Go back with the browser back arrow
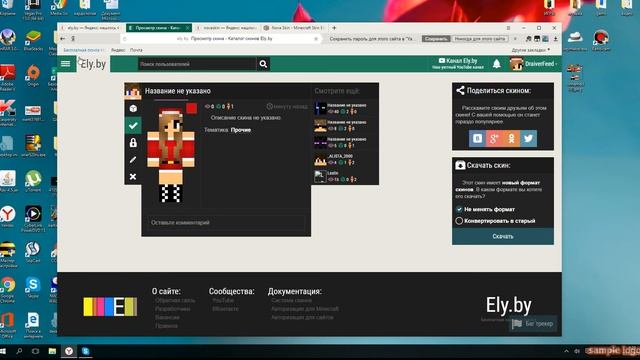640x360 pixels. (62, 38)
